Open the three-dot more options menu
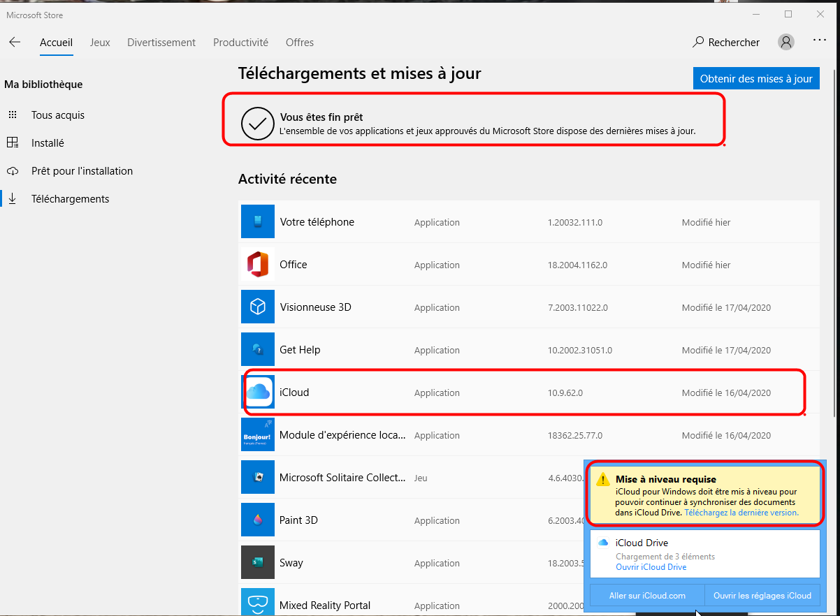Viewport: 840px width, 616px height. pyautogui.click(x=820, y=41)
